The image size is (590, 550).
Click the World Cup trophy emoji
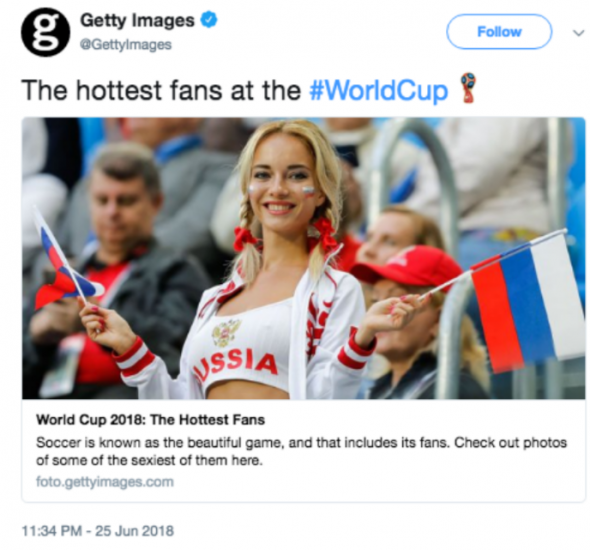468,88
